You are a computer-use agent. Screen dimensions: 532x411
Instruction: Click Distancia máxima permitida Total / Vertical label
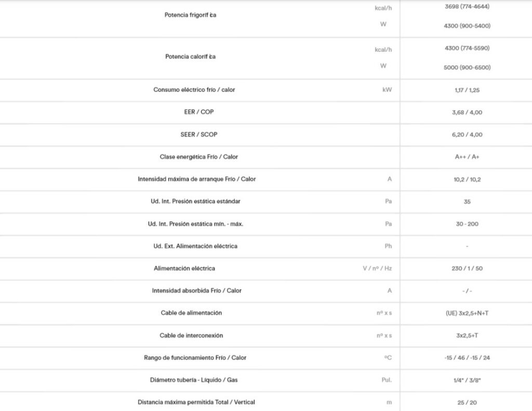pyautogui.click(x=196, y=402)
